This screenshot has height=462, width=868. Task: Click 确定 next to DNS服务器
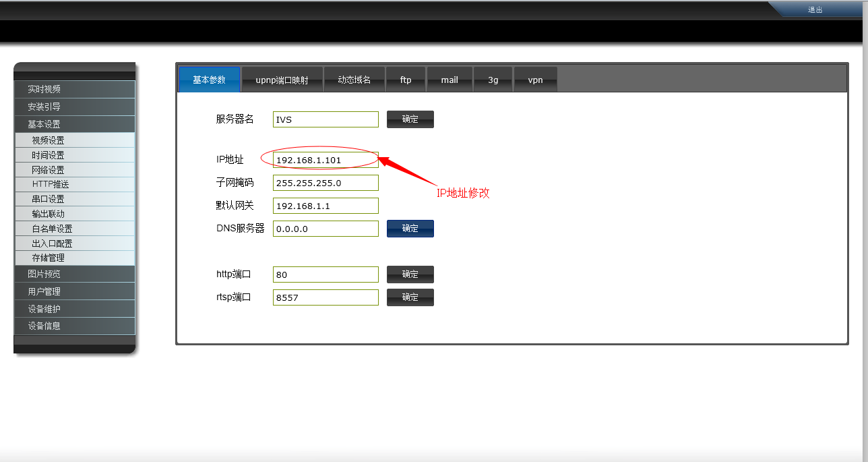click(410, 228)
